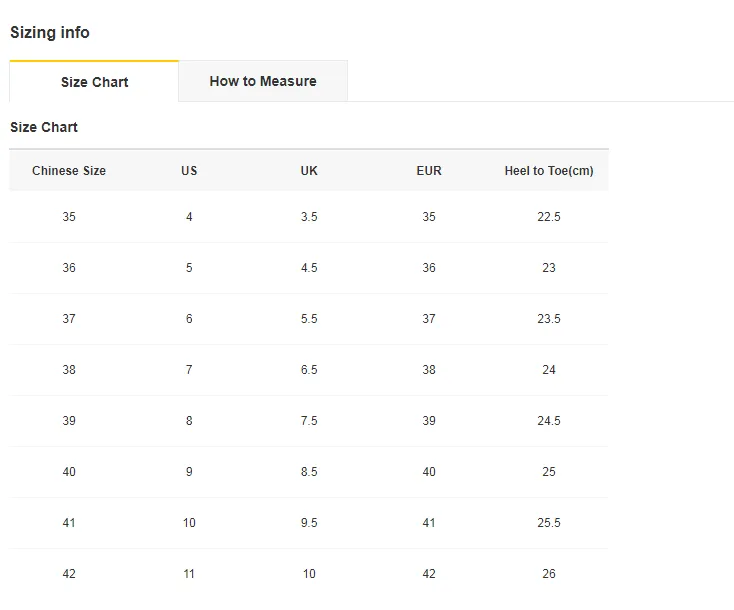Image resolution: width=734 pixels, height=610 pixels.
Task: Click the Size Chart subheading above the table
Action: 44,127
